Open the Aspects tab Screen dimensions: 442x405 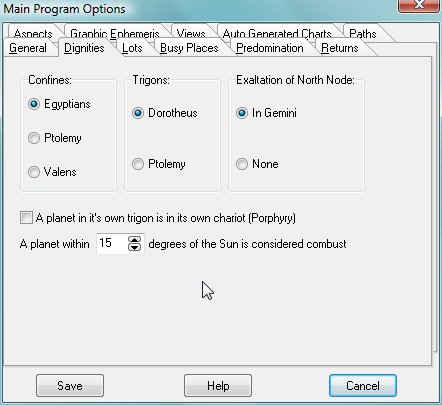click(33, 33)
